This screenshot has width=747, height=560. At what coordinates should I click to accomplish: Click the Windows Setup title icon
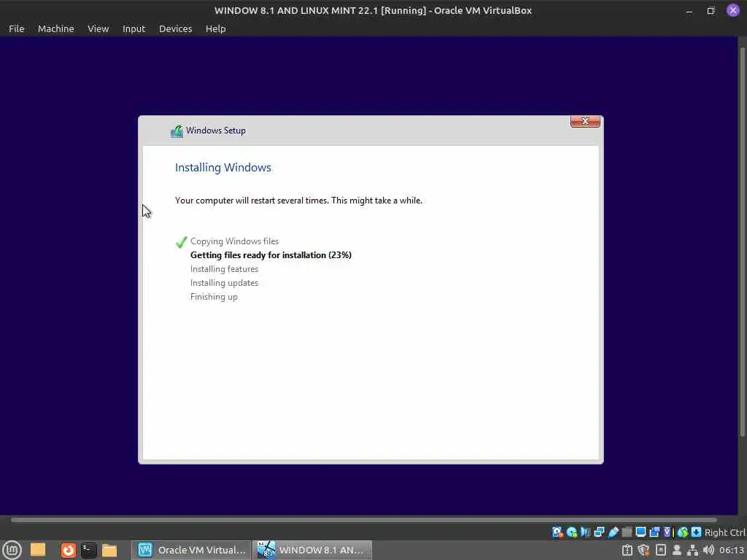click(177, 131)
